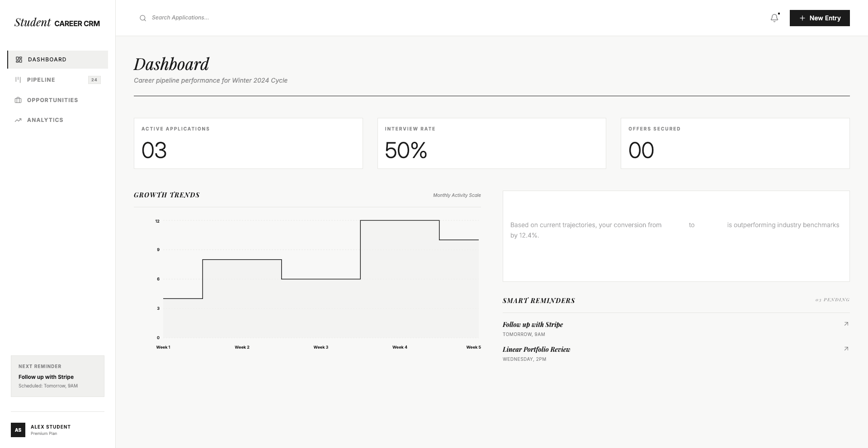Image resolution: width=868 pixels, height=448 pixels.
Task: Click the Monthly Activity Scale label
Action: pyautogui.click(x=457, y=195)
